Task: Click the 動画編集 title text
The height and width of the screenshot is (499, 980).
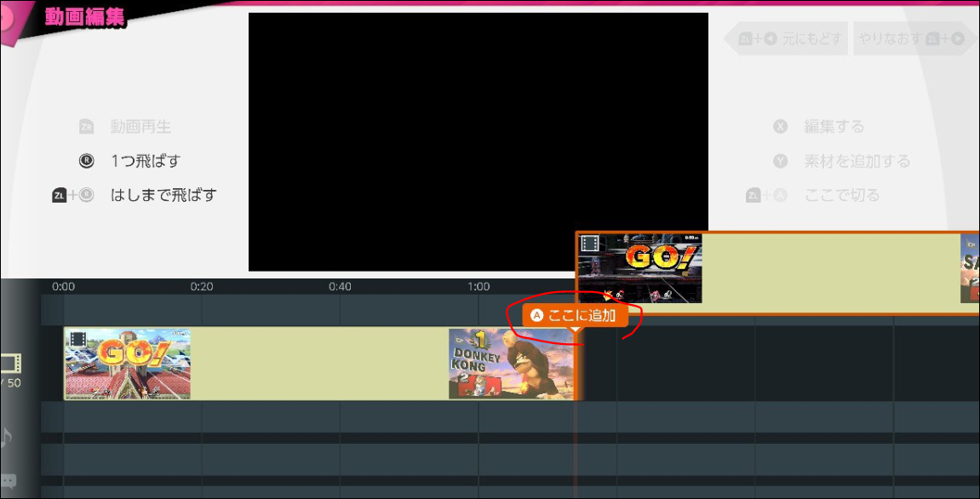Action: point(84,17)
